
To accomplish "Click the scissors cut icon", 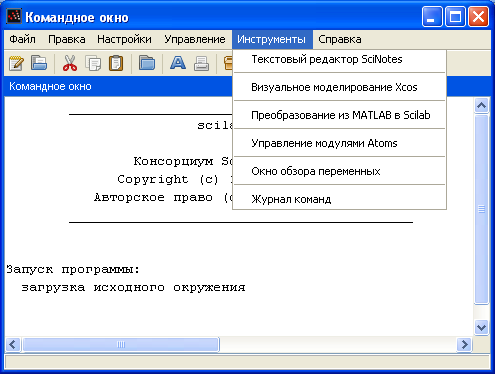I will (70, 63).
